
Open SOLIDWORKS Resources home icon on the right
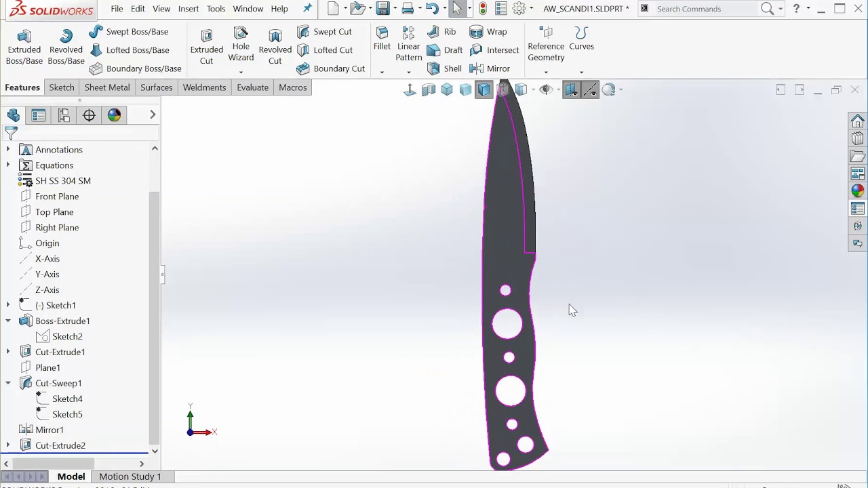pyautogui.click(x=858, y=121)
